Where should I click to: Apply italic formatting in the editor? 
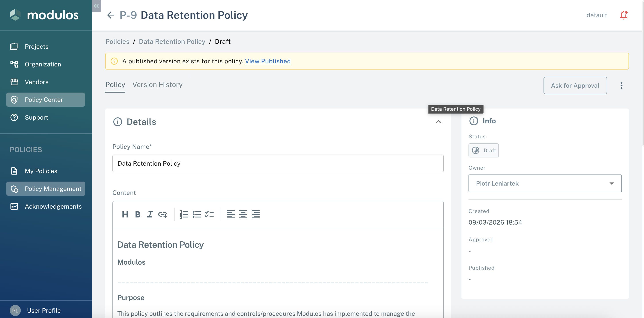150,214
